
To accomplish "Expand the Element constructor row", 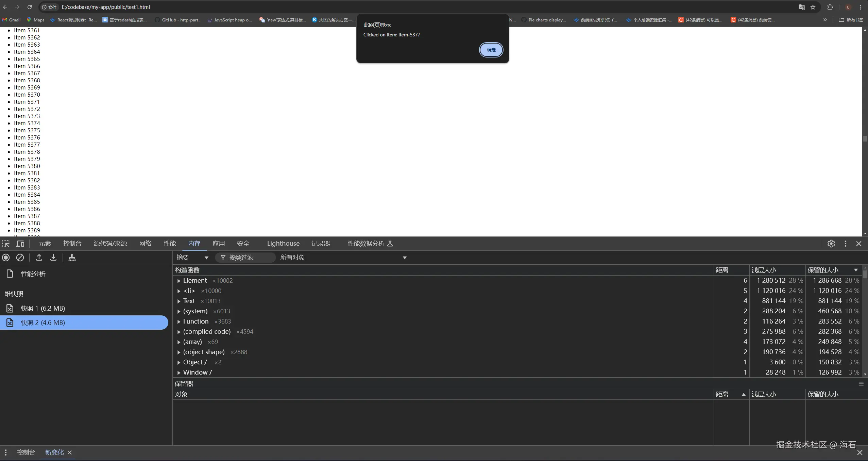I will point(179,281).
